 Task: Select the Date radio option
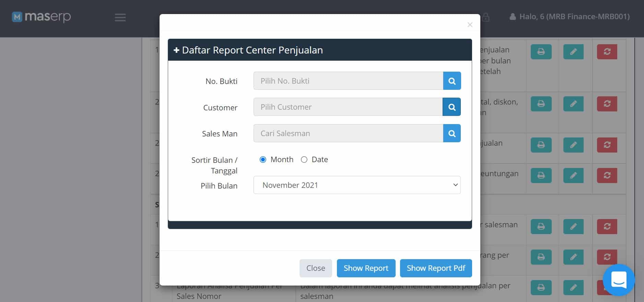304,159
